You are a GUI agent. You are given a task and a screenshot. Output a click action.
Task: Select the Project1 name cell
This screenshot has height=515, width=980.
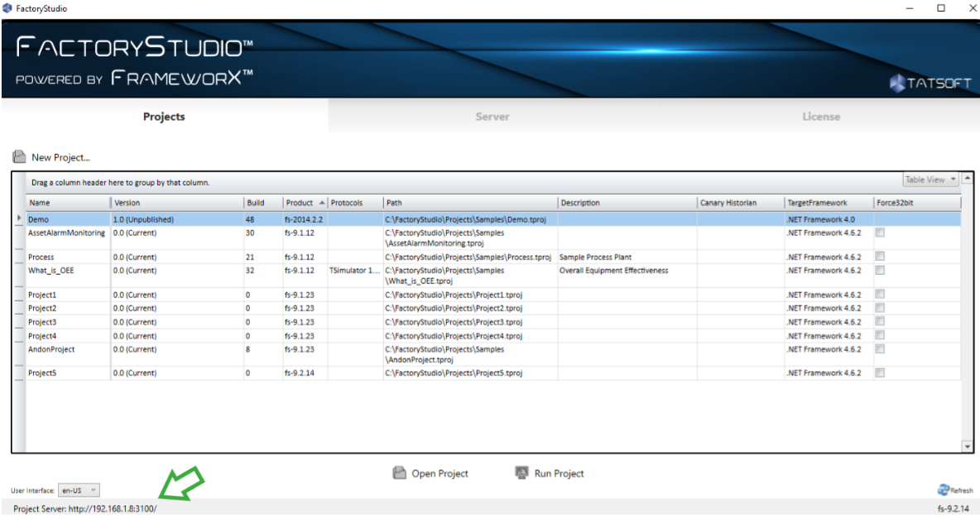(68, 295)
